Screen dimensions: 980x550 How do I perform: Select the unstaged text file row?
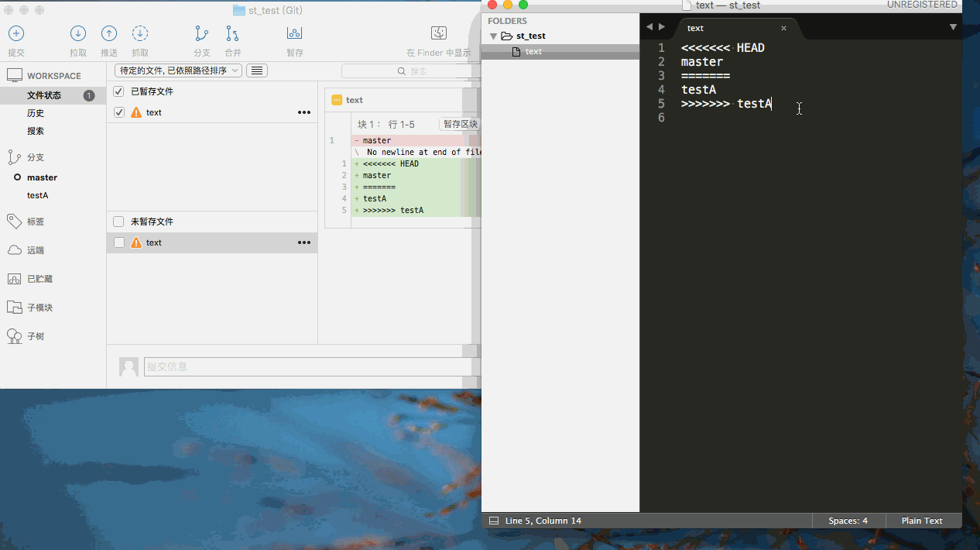coord(212,242)
